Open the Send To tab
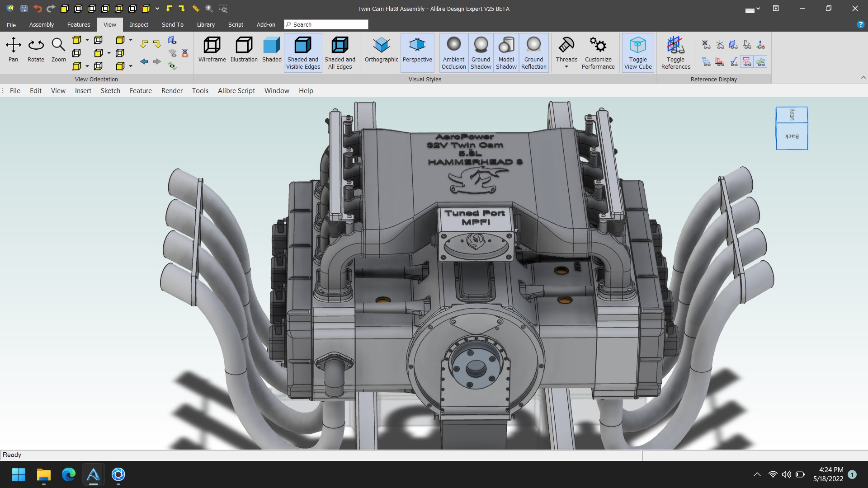 [173, 24]
